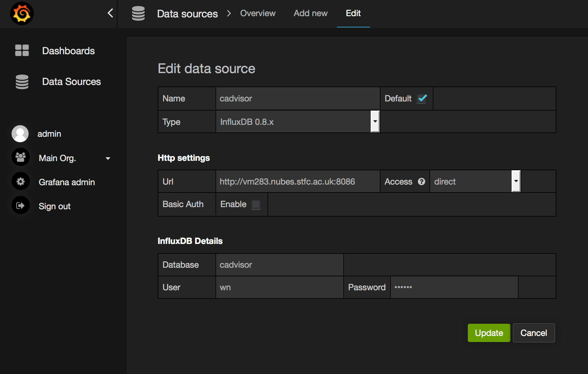The width and height of the screenshot is (588, 374).
Task: Click the Type label
Action: (x=171, y=122)
